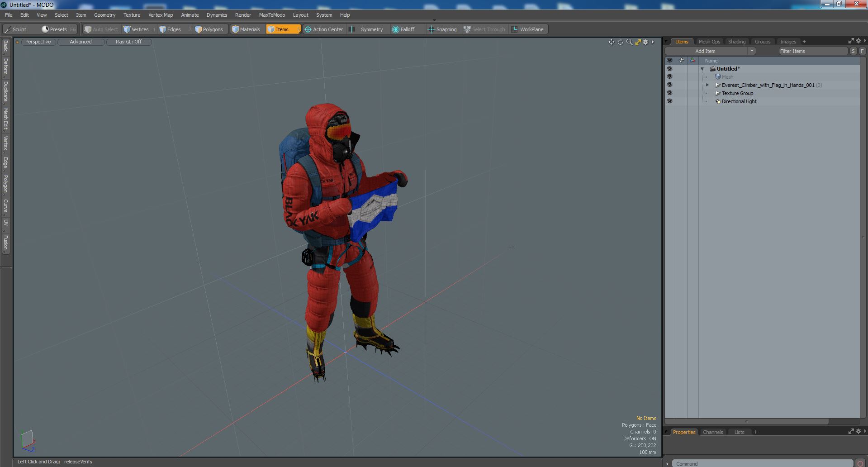Expand the Everest_Climber_with_Flag_in_Hands_001 group

tap(708, 85)
